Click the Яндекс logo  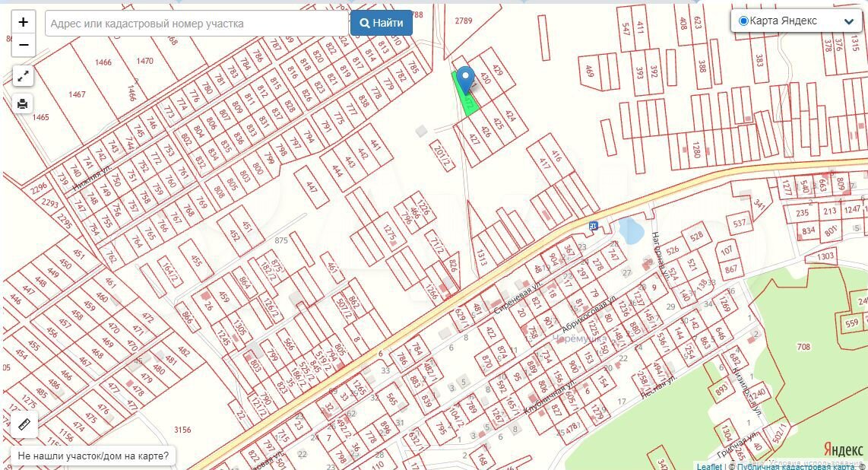[843, 449]
